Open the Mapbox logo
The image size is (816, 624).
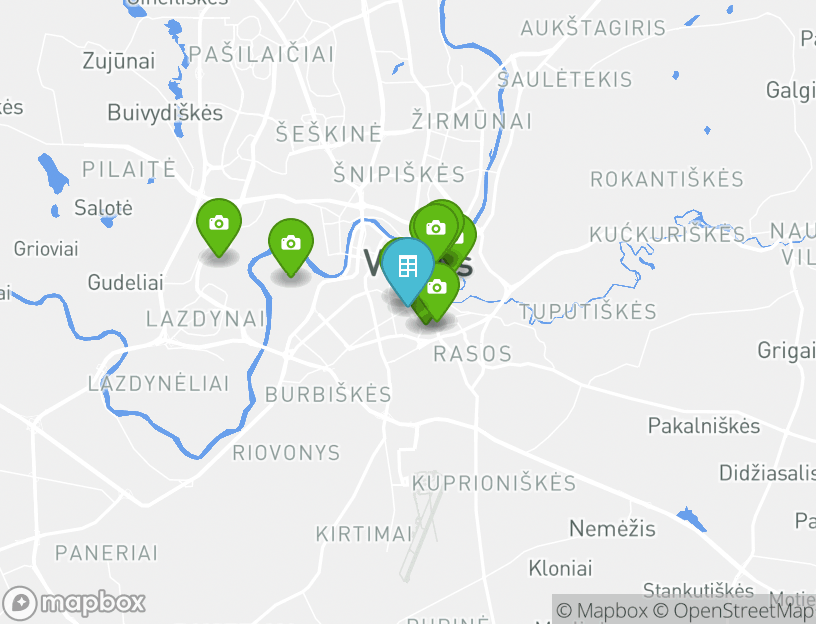coord(73,604)
